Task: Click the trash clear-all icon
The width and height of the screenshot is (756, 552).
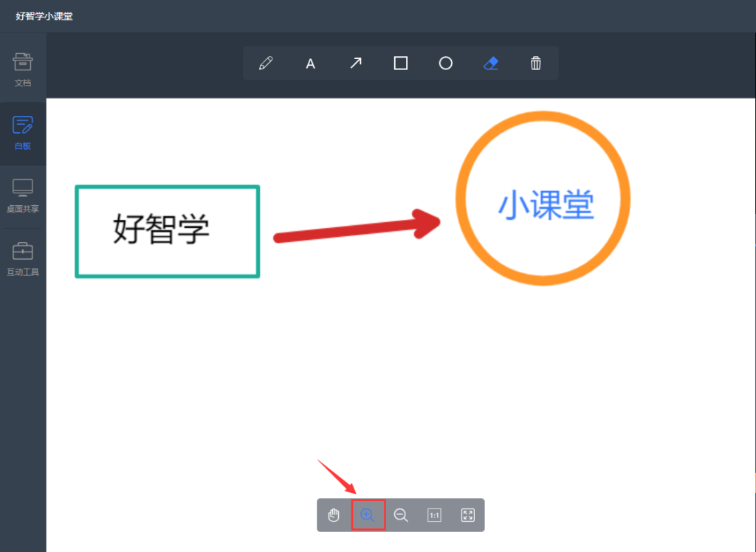Action: click(x=536, y=63)
